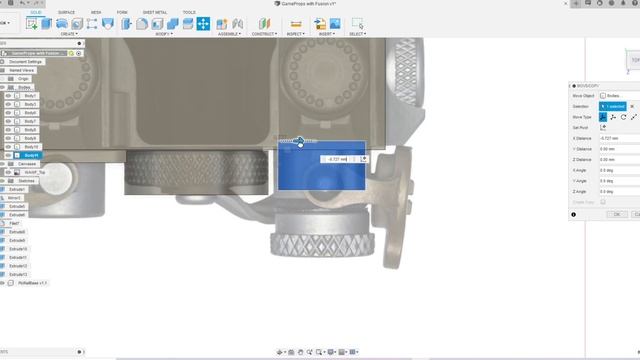Click the Zoom magnifier navigation icon
Screen dimensions: 640x360
tap(309, 352)
